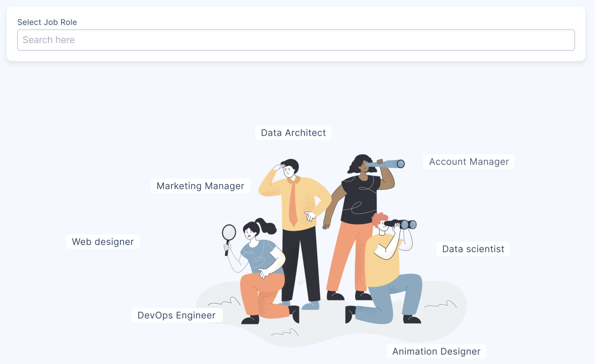Select the Animation Designer role tag
The height and width of the screenshot is (364, 595).
click(436, 351)
